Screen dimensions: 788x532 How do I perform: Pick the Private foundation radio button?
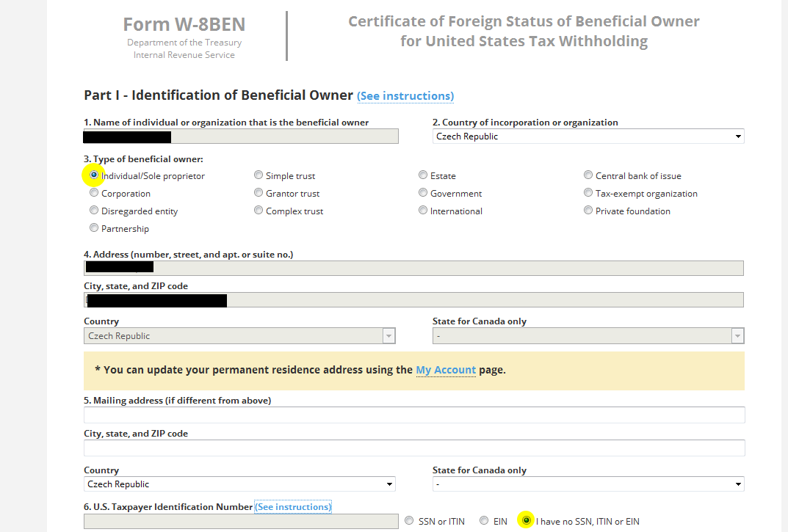588,211
